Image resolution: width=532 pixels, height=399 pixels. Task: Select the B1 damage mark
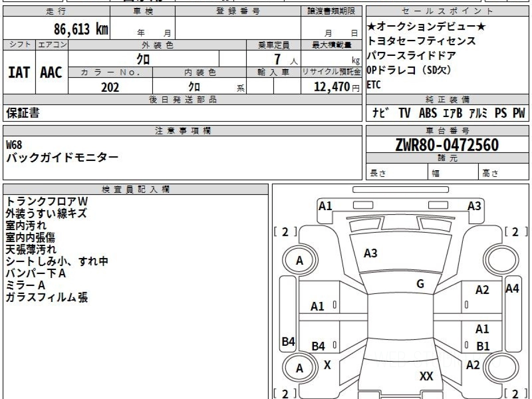click(483, 346)
